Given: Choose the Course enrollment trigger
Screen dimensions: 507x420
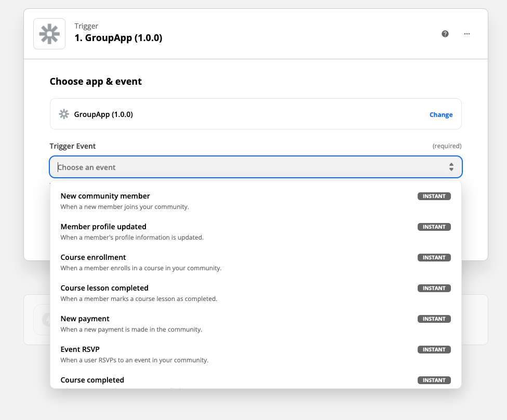Looking at the screenshot, I should point(94,258).
